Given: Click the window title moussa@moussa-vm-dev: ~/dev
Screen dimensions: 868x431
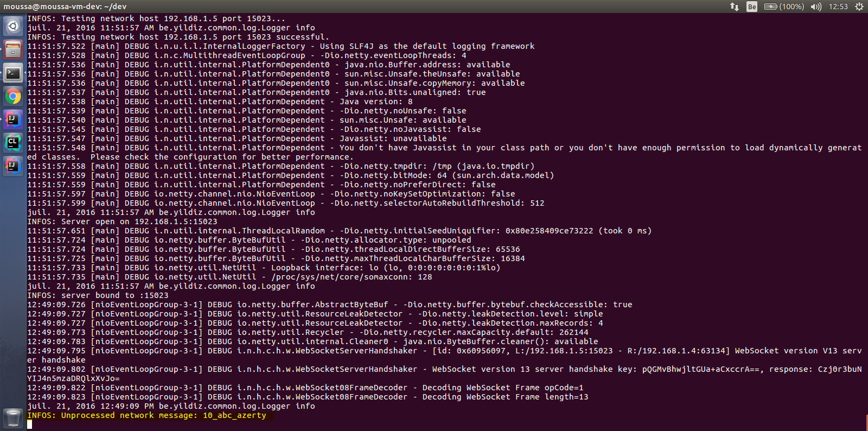Looking at the screenshot, I should [65, 7].
